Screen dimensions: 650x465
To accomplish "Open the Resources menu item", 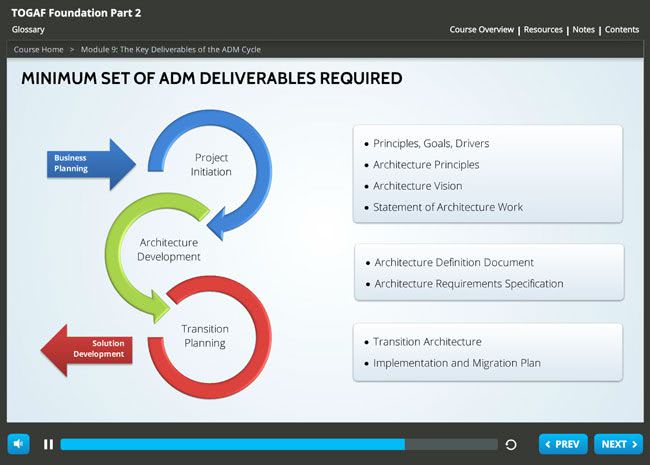I will pyautogui.click(x=543, y=30).
